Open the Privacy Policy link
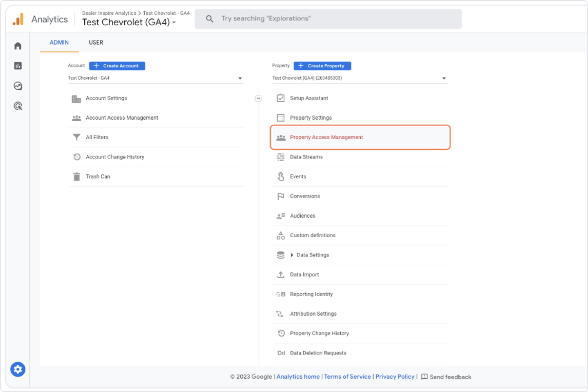 tap(395, 377)
